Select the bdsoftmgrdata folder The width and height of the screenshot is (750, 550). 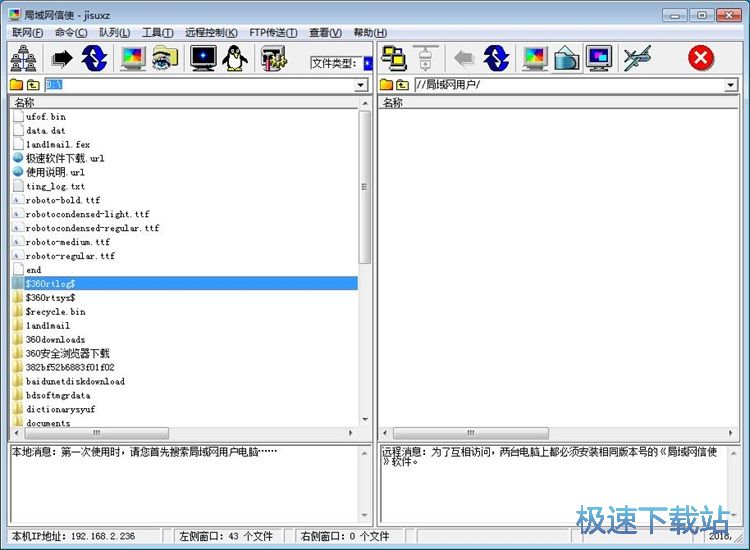click(x=58, y=396)
